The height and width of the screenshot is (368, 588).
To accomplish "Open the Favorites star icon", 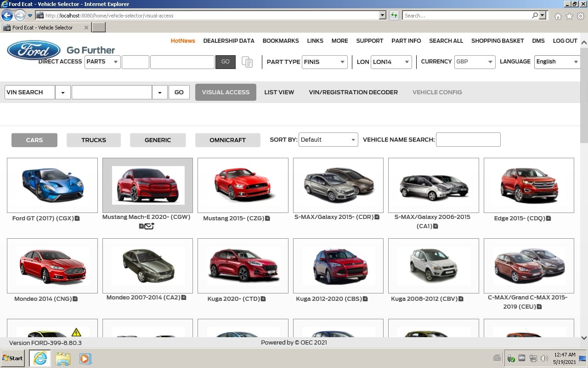I will (x=569, y=16).
